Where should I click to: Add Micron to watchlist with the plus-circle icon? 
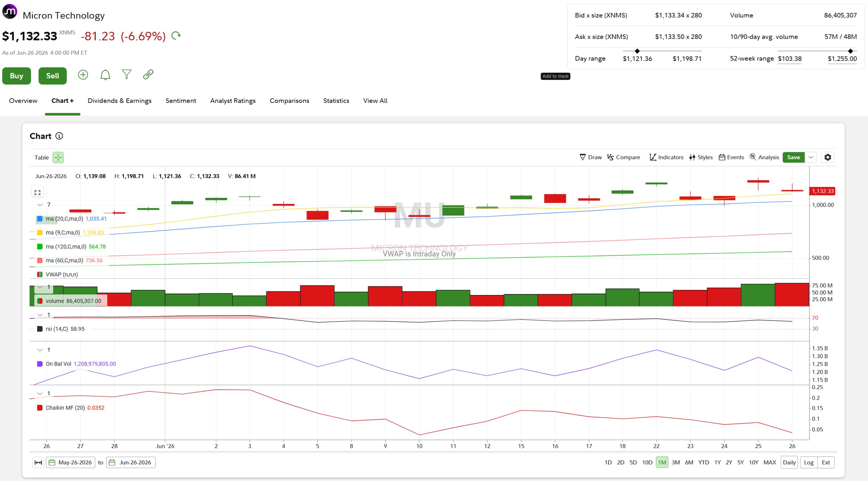click(x=83, y=75)
